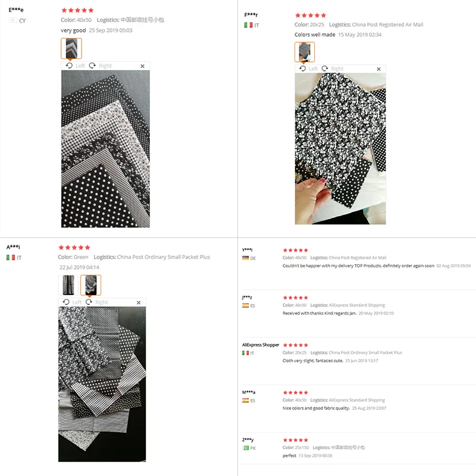Click the Pakistan flag beside Z***y

point(245,447)
